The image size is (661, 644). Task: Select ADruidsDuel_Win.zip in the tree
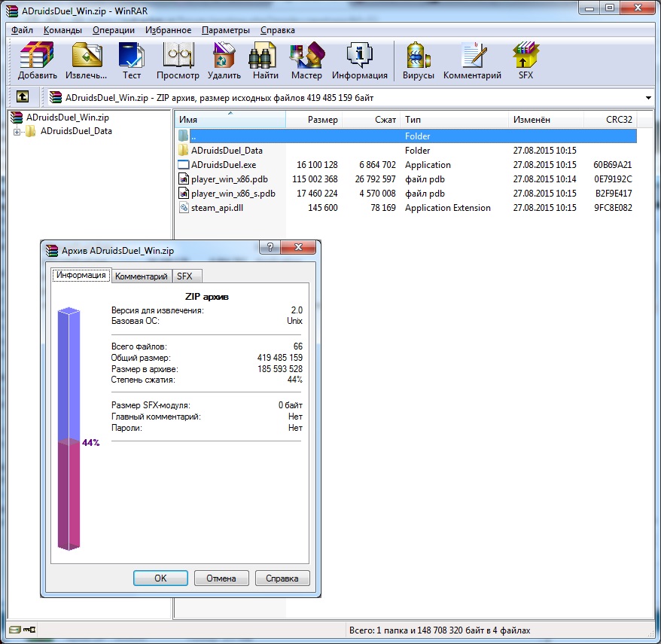[x=68, y=118]
